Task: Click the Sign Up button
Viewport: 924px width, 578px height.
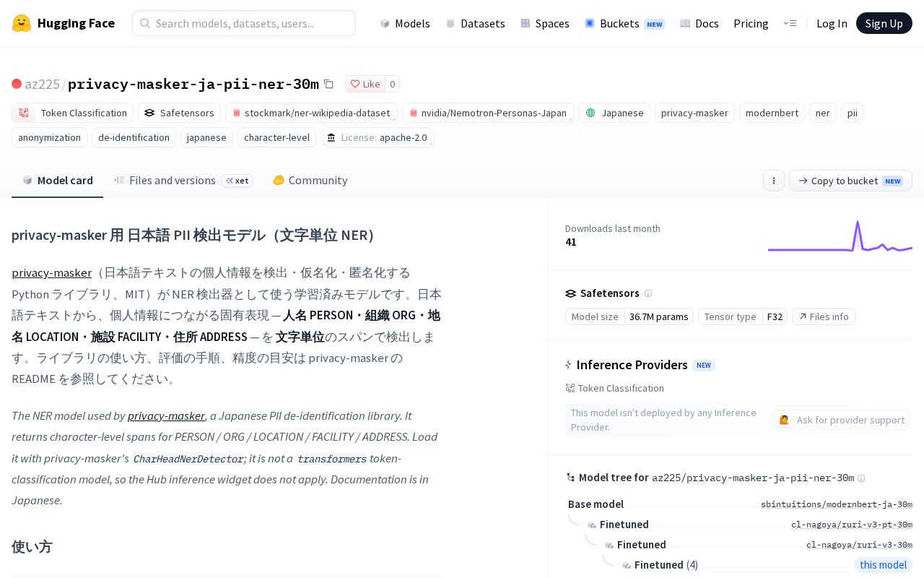Action: coord(884,23)
